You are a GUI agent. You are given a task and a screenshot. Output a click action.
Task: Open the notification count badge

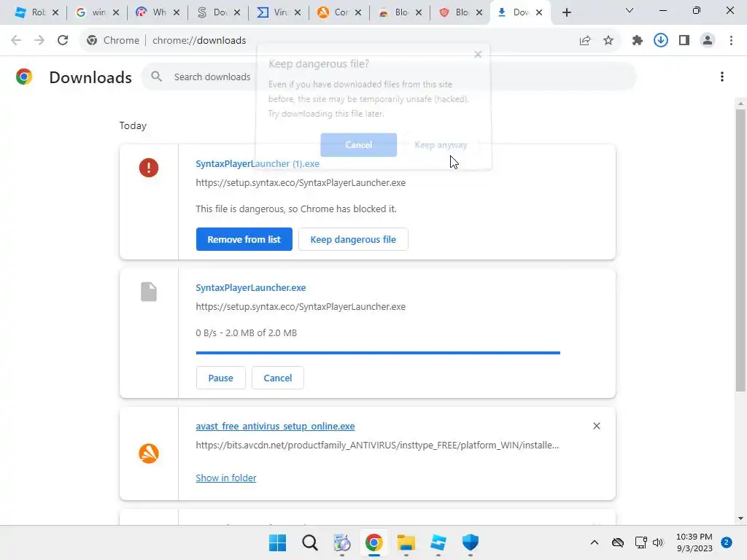coord(727,542)
